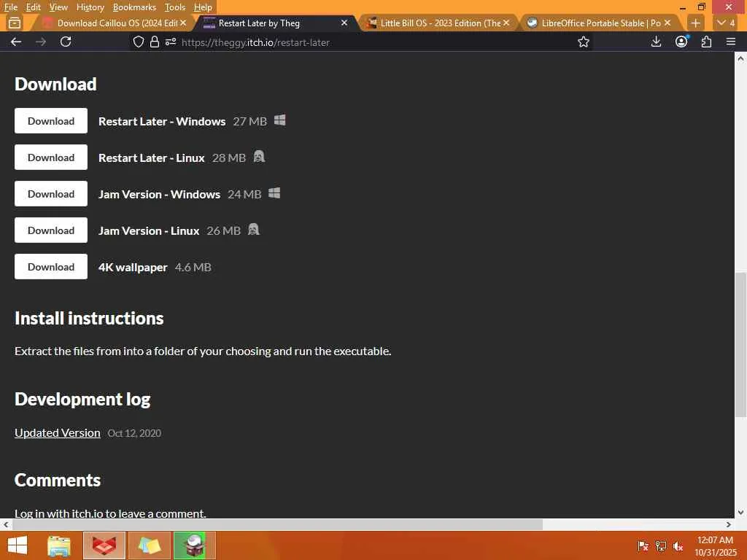The image size is (747, 560).
Task: Open the History menu
Action: (90, 7)
